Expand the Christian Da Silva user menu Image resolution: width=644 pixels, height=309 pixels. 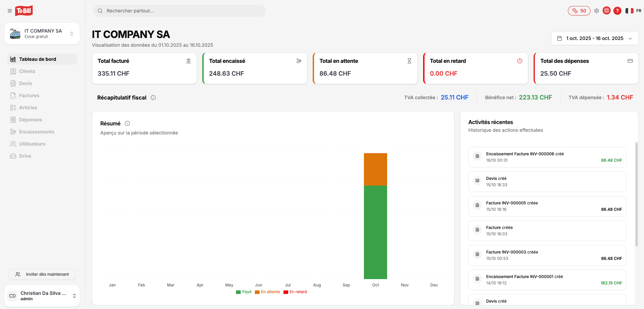pos(42,296)
